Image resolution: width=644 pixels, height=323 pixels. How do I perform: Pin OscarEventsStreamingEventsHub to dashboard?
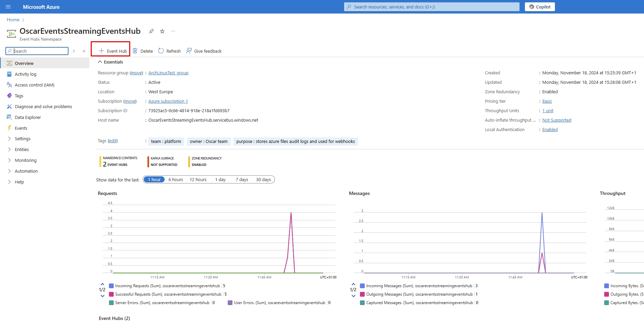pyautogui.click(x=151, y=31)
